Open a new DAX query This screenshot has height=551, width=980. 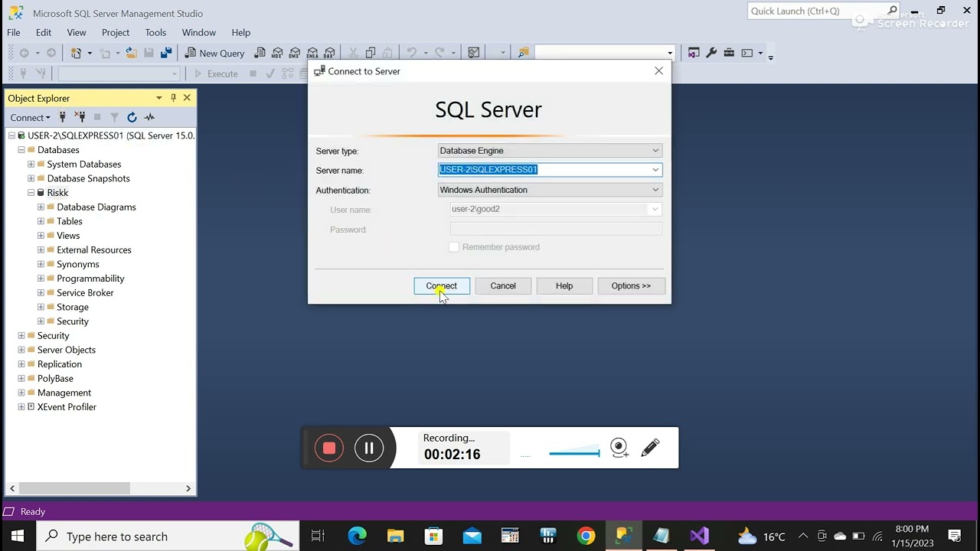point(329,53)
